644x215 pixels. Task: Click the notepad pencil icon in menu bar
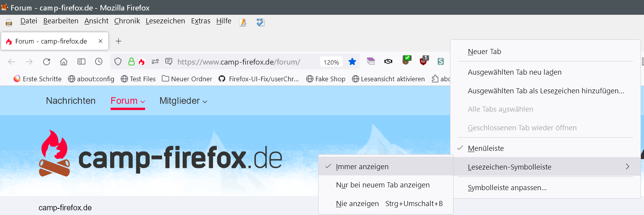click(243, 23)
